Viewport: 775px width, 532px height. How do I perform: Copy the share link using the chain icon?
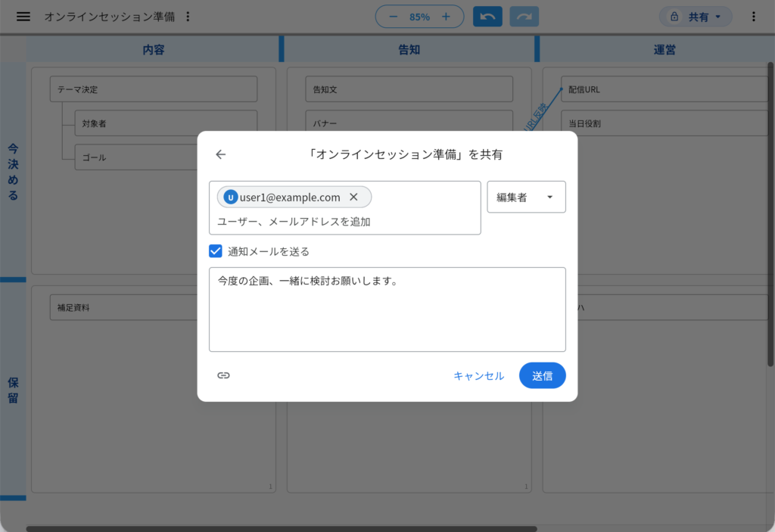click(223, 375)
